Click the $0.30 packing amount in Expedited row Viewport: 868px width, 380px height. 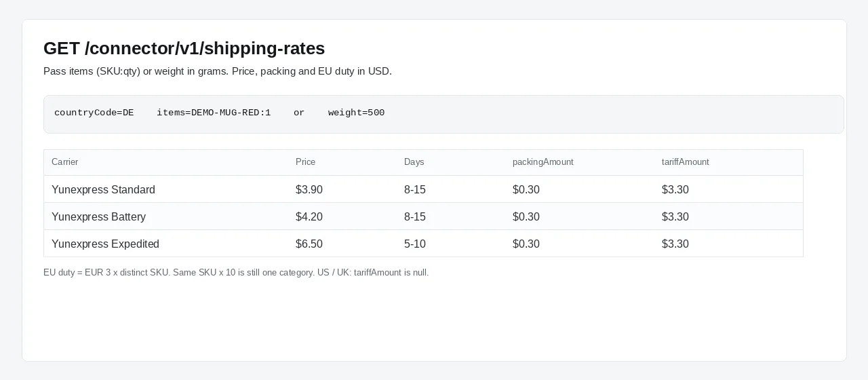526,244
